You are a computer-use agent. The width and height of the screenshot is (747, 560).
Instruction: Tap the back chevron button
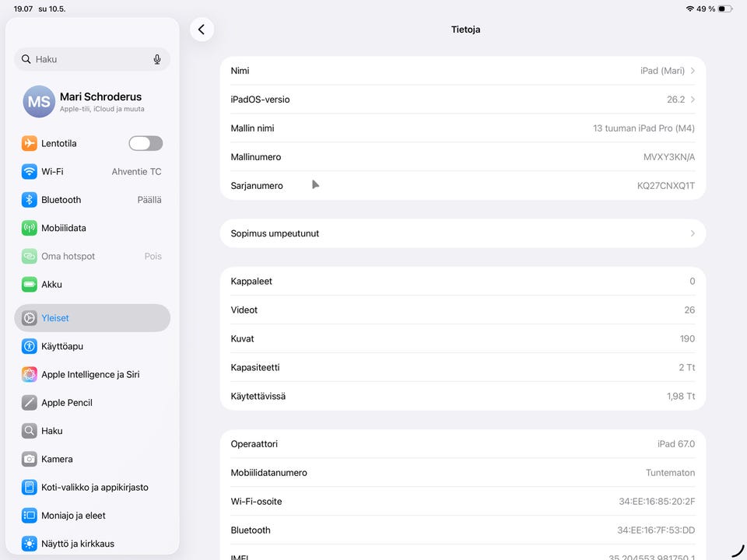(202, 30)
